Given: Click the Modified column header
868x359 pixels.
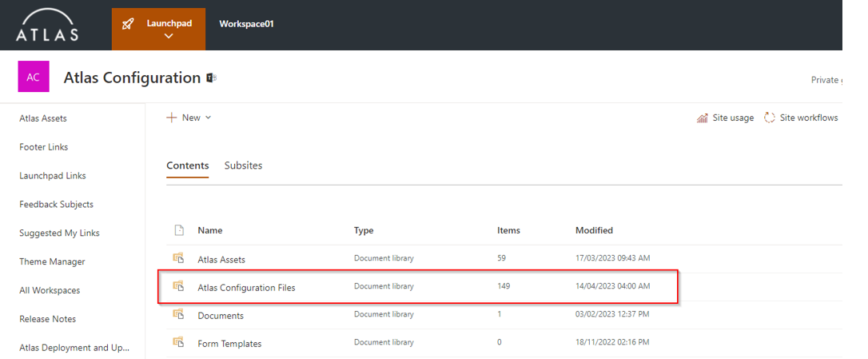Looking at the screenshot, I should [594, 230].
